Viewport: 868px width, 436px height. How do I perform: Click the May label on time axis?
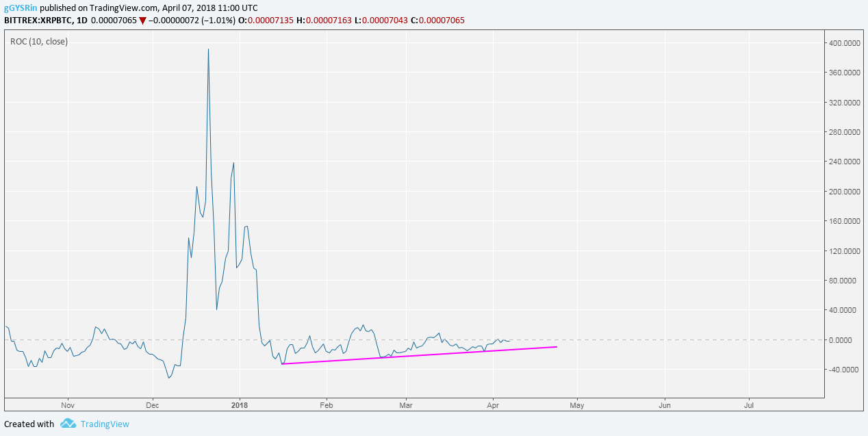[x=577, y=405]
